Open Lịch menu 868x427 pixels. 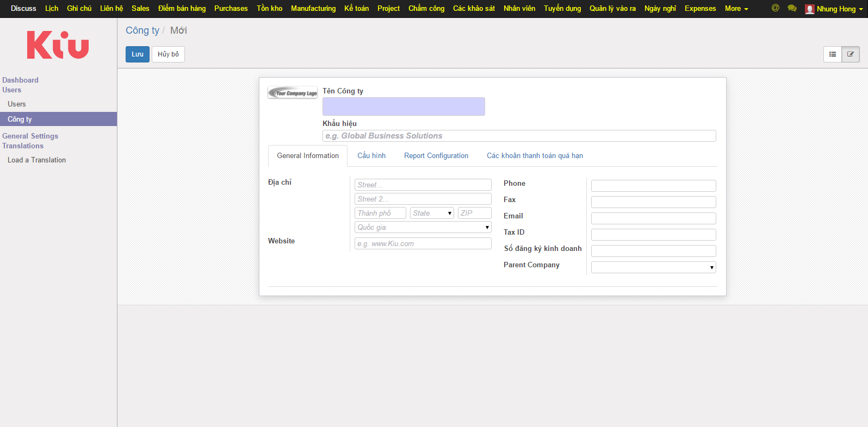pos(52,9)
